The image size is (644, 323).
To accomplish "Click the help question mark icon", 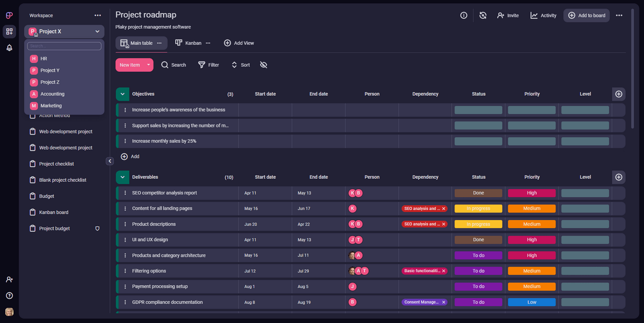I will 9,296.
